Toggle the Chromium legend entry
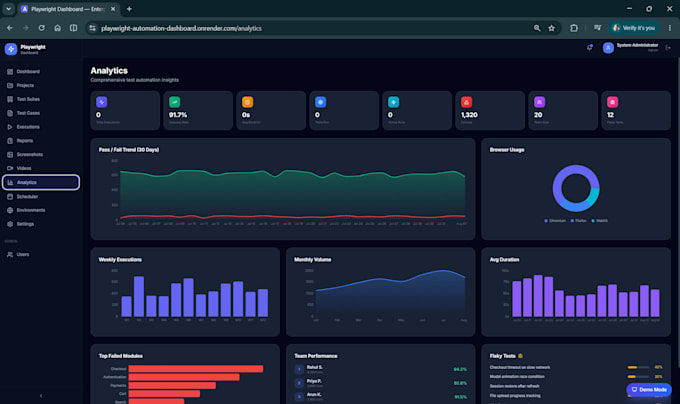Viewport: 680px width, 404px height. coord(555,221)
